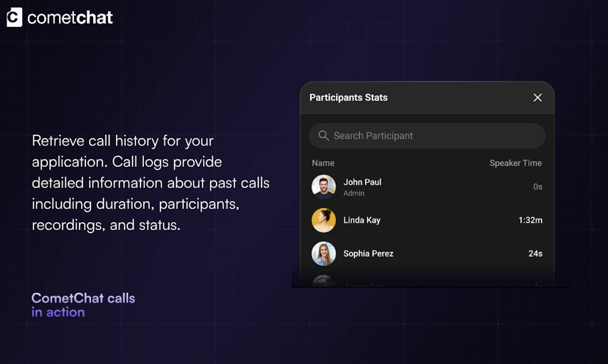
Task: Click Linda Kay's 1:32m speaker time
Action: tap(530, 220)
